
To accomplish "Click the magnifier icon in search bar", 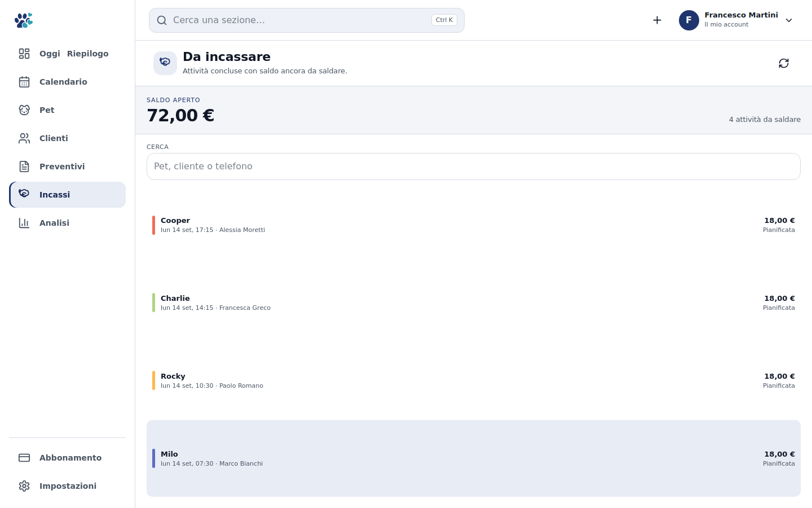I will click(162, 20).
